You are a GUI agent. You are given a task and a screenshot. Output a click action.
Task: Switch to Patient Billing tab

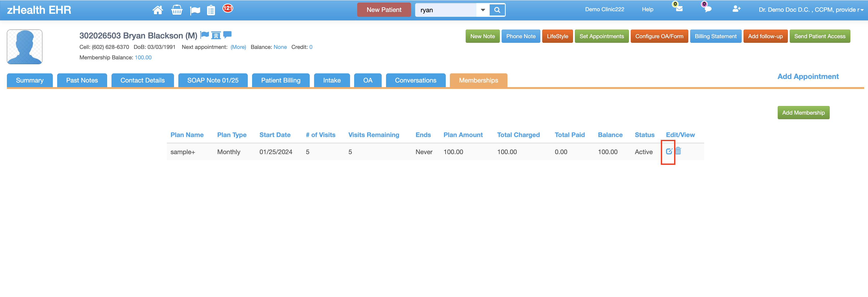pos(281,80)
